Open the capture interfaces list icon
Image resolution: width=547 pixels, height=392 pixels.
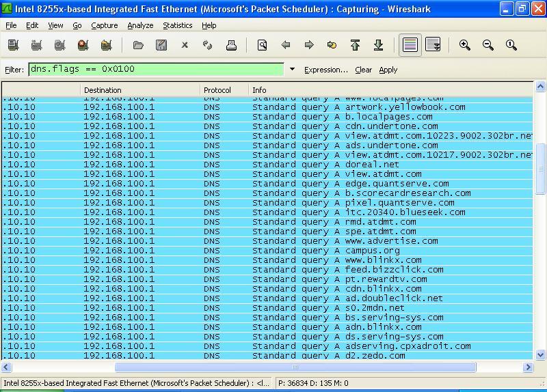[13, 45]
